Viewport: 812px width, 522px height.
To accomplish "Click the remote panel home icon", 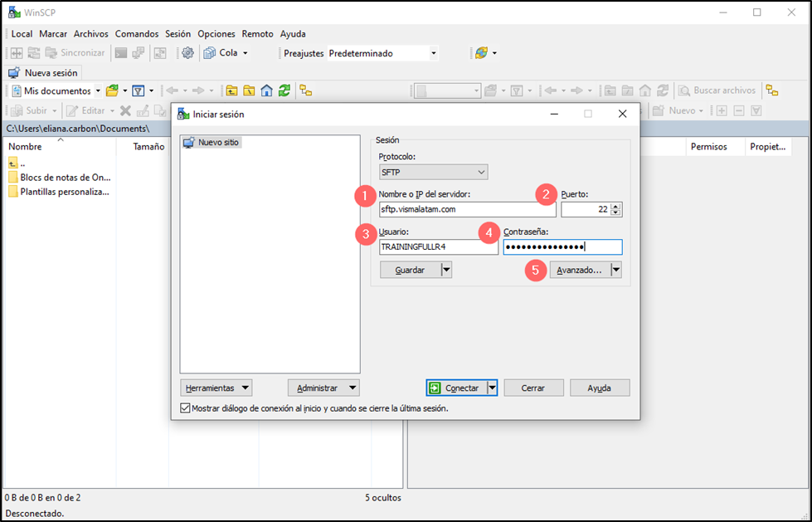I will (x=644, y=90).
